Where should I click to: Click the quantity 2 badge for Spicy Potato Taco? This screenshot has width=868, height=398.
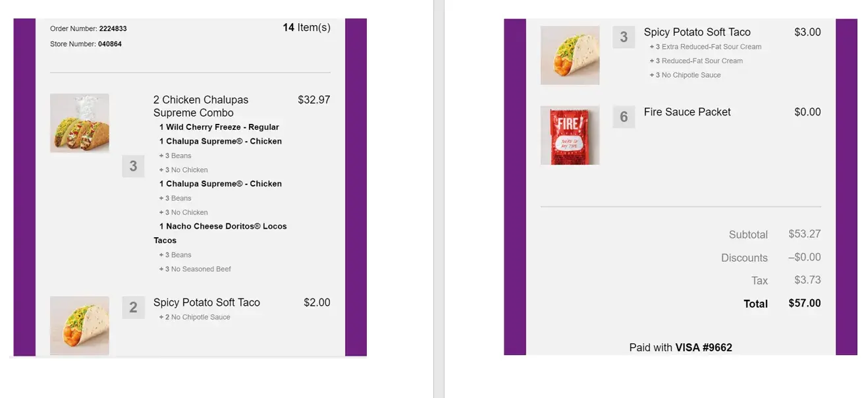[133, 307]
